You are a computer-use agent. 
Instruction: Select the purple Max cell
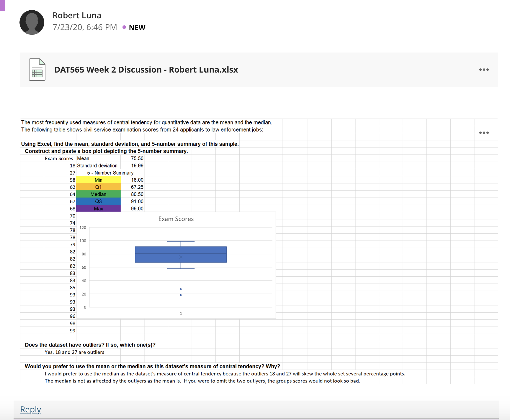tap(98, 209)
